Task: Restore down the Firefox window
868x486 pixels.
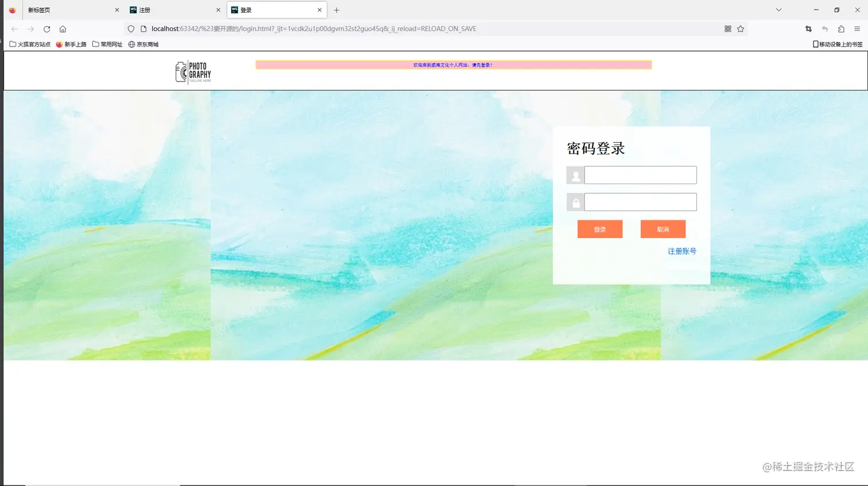Action: 837,10
